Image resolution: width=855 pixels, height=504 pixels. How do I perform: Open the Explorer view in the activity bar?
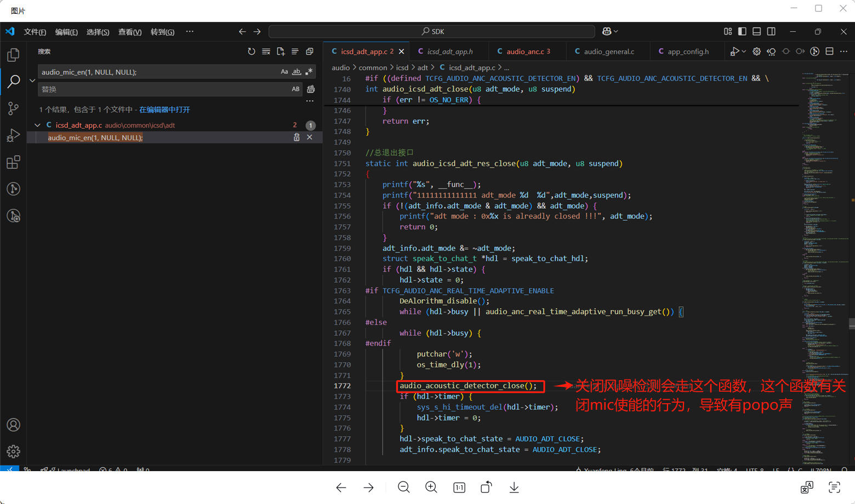pos(13,55)
